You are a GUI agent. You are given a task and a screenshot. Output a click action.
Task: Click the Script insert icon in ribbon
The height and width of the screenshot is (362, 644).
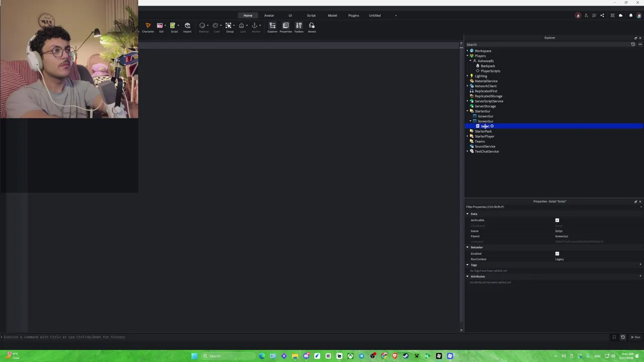173,25
